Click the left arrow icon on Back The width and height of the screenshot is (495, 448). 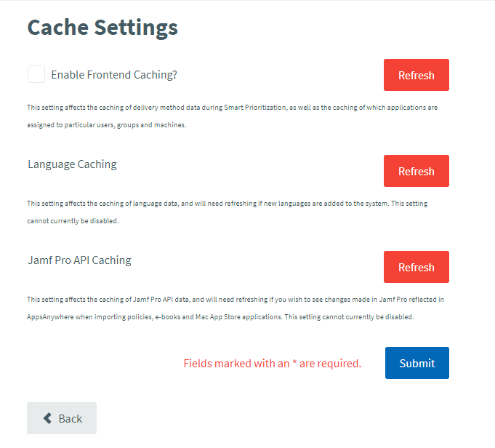pos(47,418)
